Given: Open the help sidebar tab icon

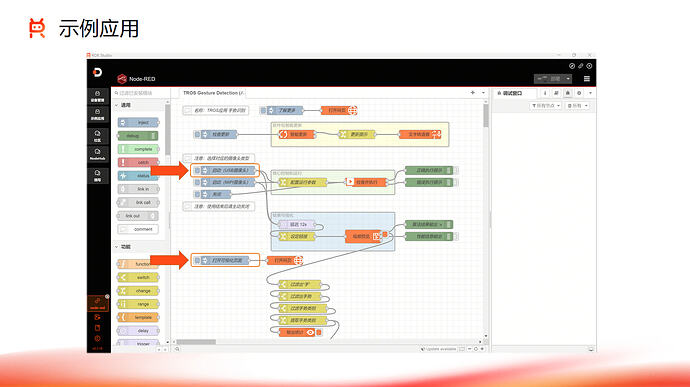Looking at the screenshot, I should (x=556, y=93).
